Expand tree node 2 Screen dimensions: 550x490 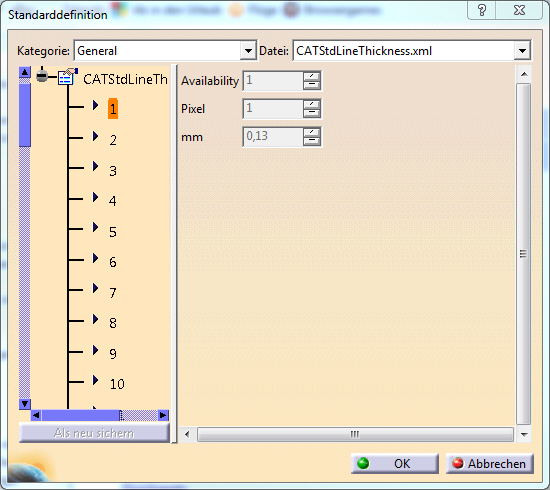pyautogui.click(x=95, y=136)
